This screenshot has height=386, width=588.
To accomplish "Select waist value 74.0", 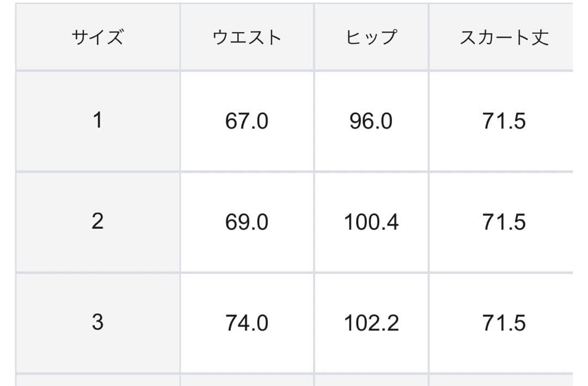I will 247,323.
